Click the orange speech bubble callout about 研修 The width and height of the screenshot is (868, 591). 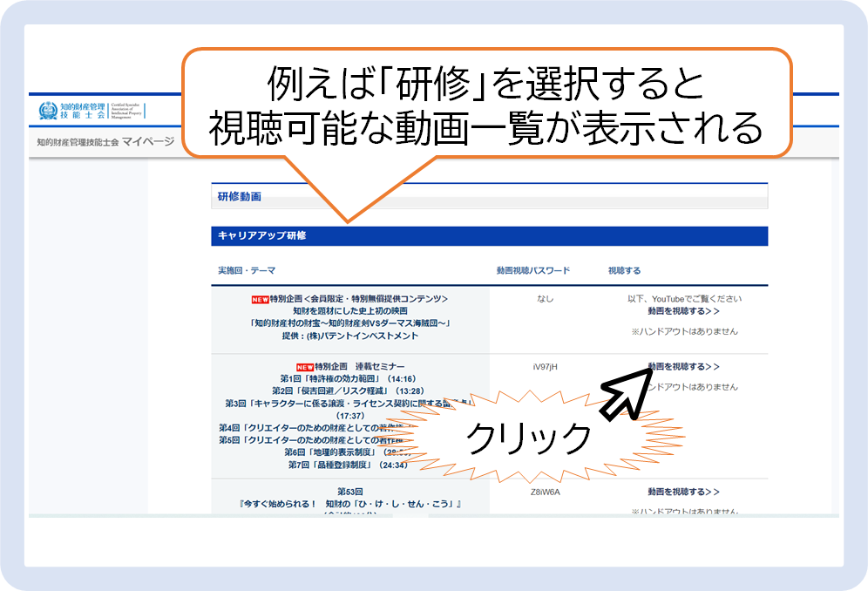click(x=485, y=105)
